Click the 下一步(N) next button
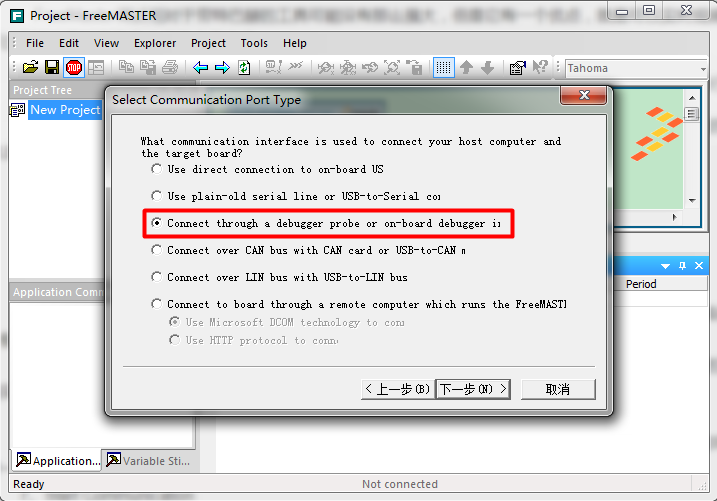Screen dimensions: 717x501 (x=473, y=389)
